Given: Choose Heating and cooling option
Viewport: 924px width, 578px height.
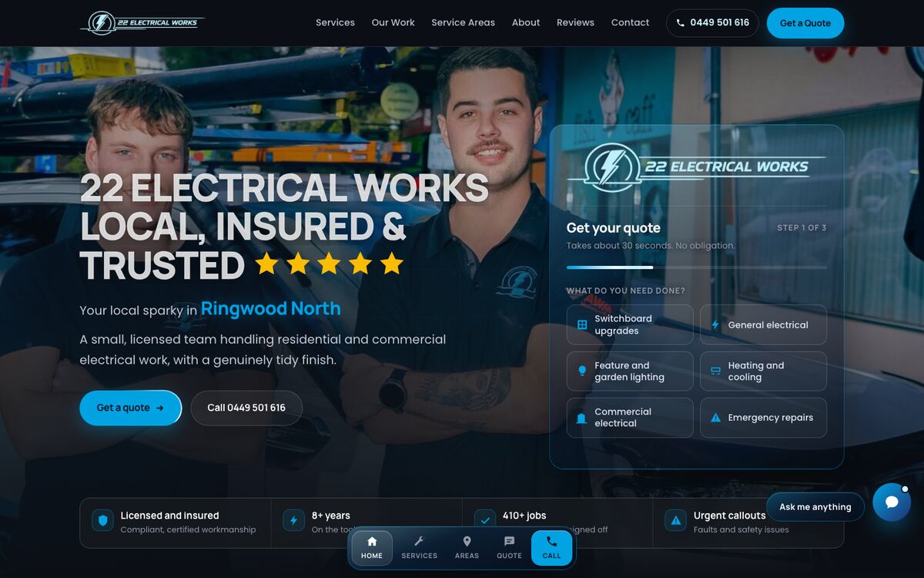Looking at the screenshot, I should pos(763,371).
